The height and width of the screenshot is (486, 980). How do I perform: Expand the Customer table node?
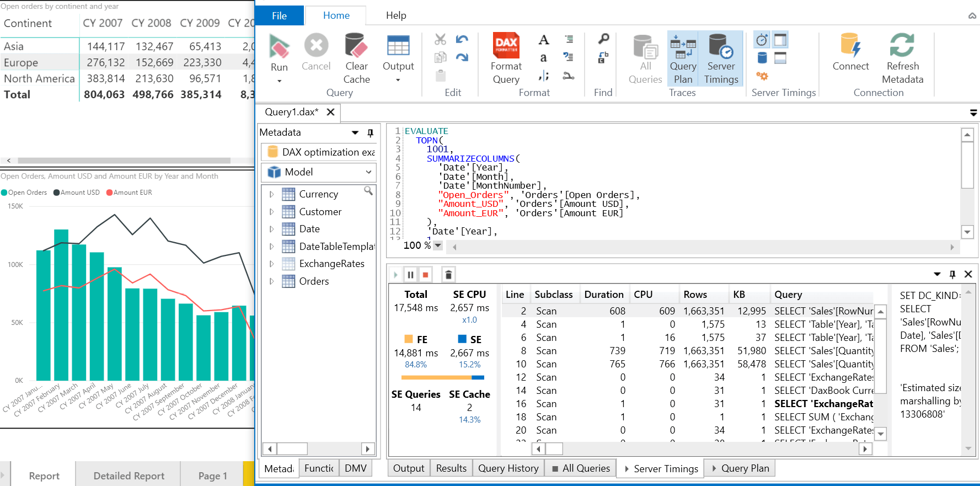coord(271,212)
